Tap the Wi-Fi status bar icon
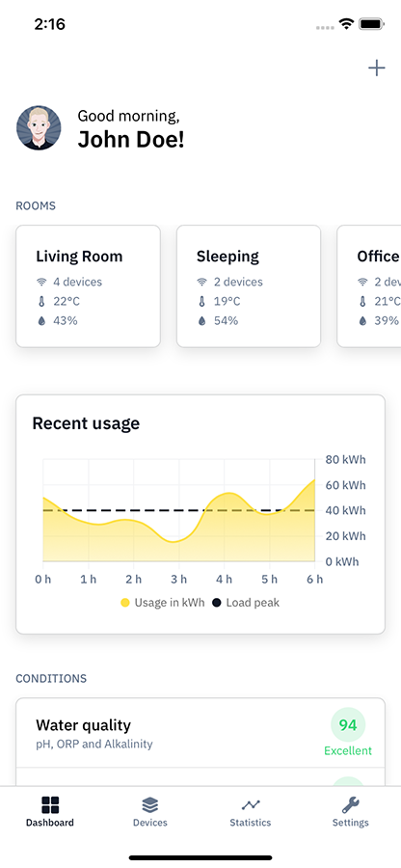401x868 pixels. tap(347, 24)
